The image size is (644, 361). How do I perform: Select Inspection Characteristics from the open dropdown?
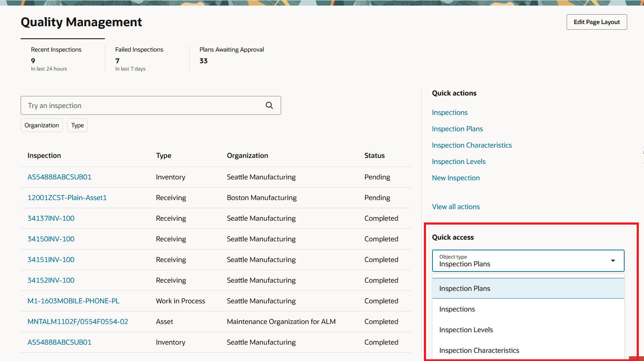click(479, 350)
